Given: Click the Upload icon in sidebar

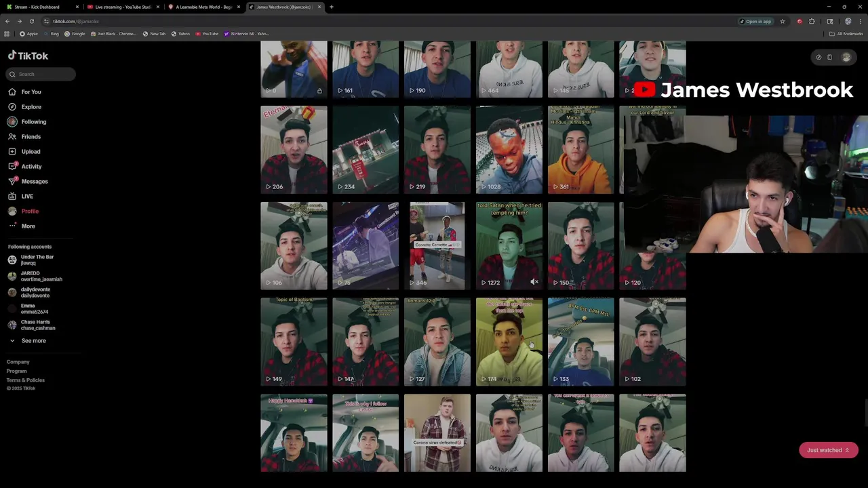Looking at the screenshot, I should point(12,151).
